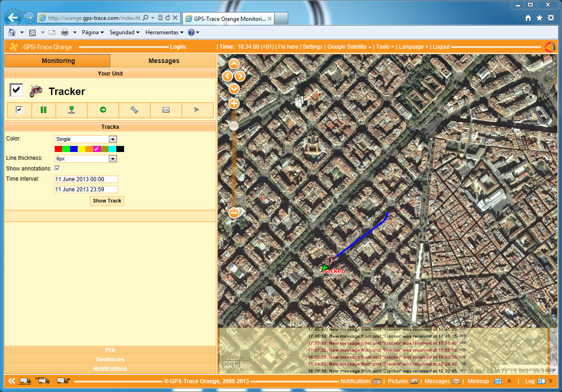Click the map zoom slider handle
This screenshot has width=562, height=392.
pyautogui.click(x=234, y=126)
